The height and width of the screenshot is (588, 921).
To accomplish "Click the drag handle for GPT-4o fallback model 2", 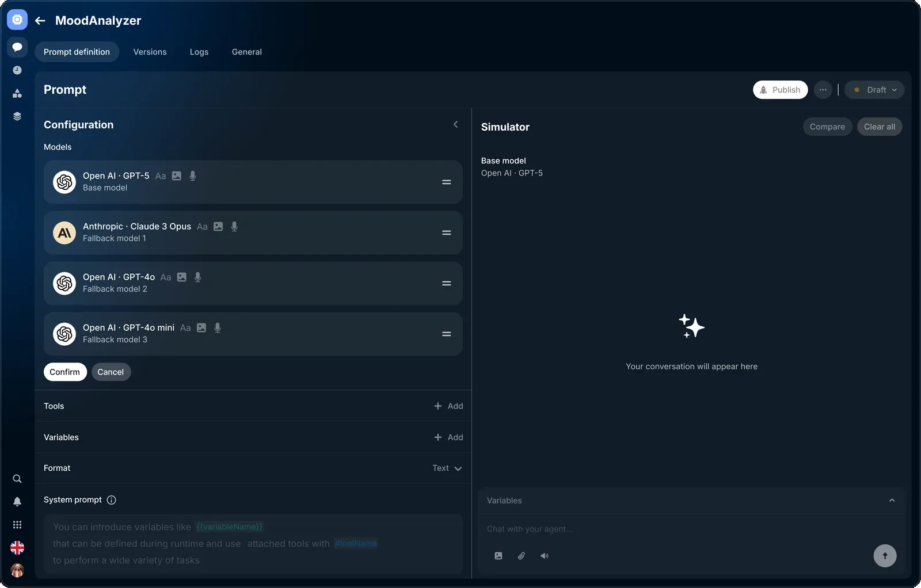I will [x=446, y=283].
